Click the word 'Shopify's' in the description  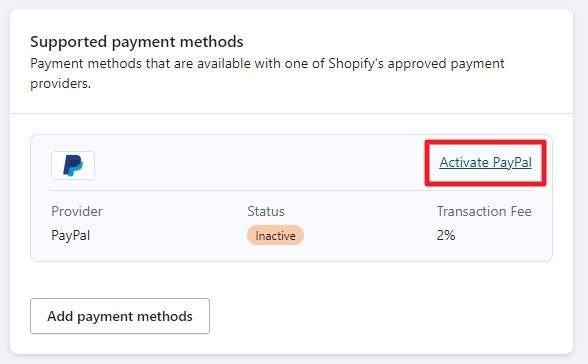coord(356,63)
